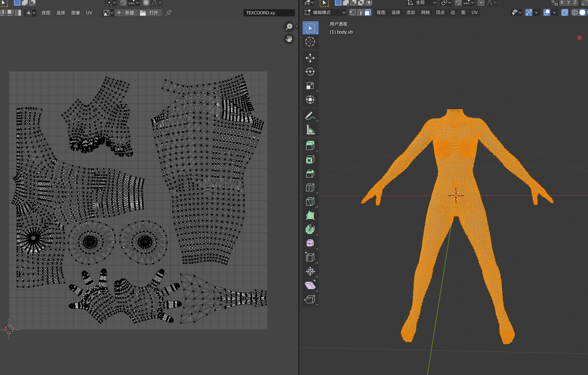The height and width of the screenshot is (375, 588).
Task: Enable vertex select mode
Action: point(353,12)
